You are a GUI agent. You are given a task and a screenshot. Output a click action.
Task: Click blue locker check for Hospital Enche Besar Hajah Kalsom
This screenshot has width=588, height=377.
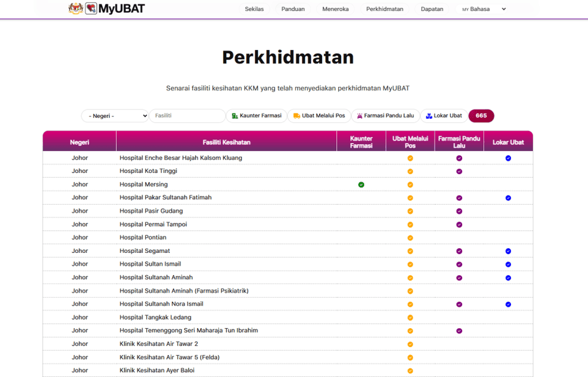pos(508,158)
